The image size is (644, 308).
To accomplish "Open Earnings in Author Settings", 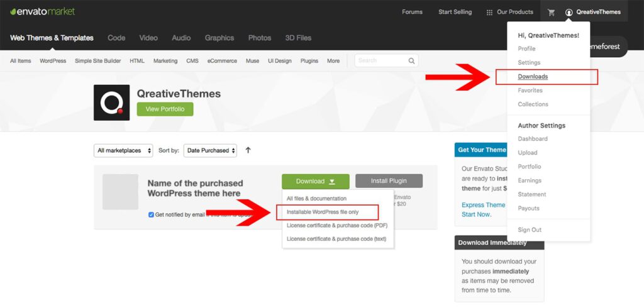I will coord(530,180).
